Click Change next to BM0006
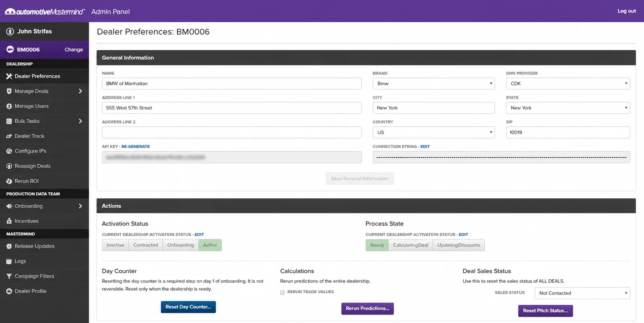The width and height of the screenshot is (644, 323). (74, 49)
